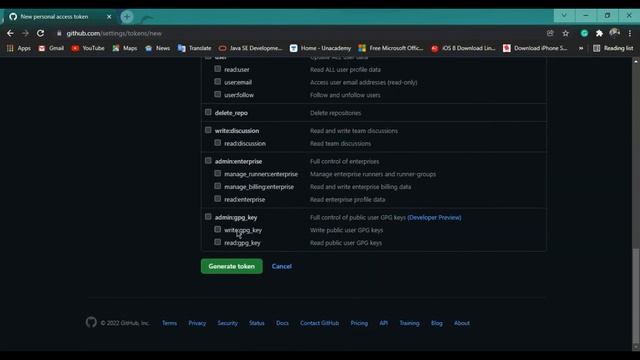Enable the write:discussion scope checkbox

pos(208,130)
